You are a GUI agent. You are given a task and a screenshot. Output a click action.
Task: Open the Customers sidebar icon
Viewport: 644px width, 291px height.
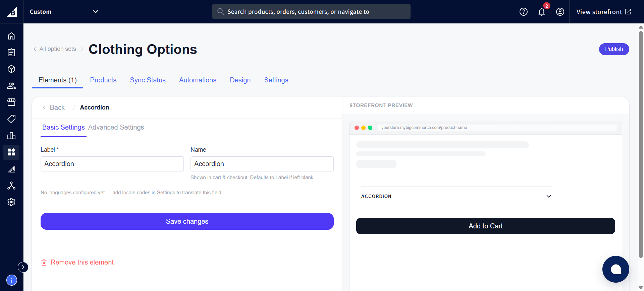pyautogui.click(x=11, y=86)
